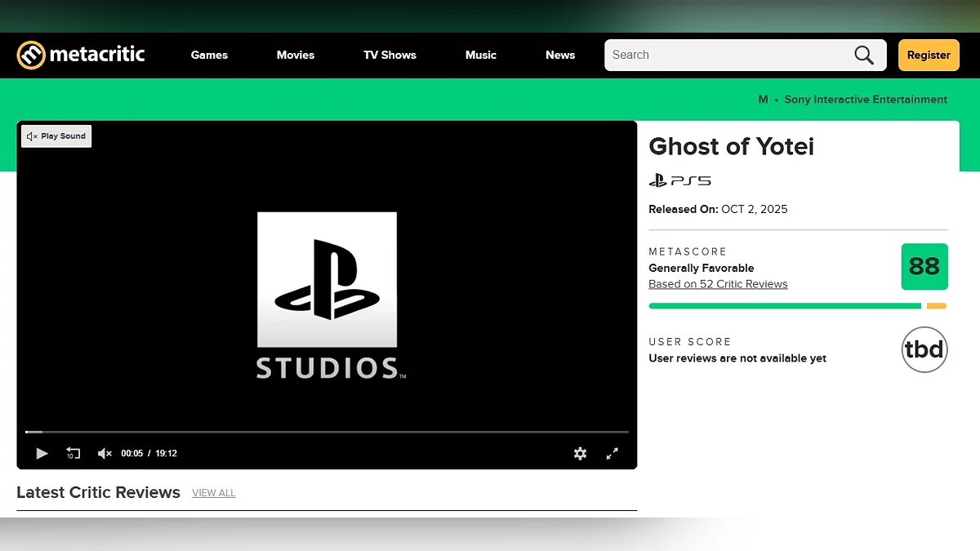
Task: Click the PlayStation Studios video thumbnail
Action: [327, 295]
